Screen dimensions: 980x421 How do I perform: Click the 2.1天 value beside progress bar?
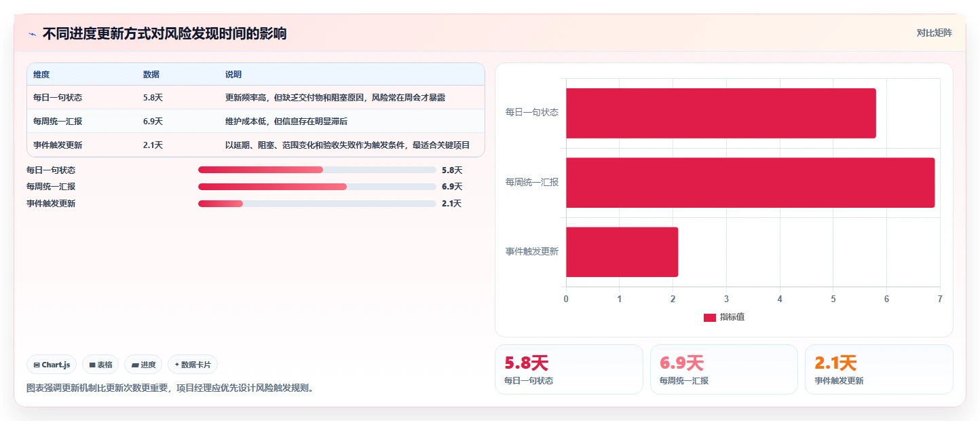pos(451,204)
